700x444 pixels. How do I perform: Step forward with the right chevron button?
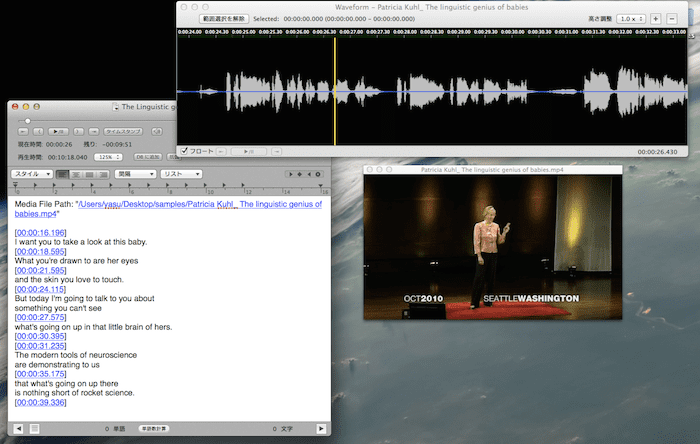click(78, 132)
